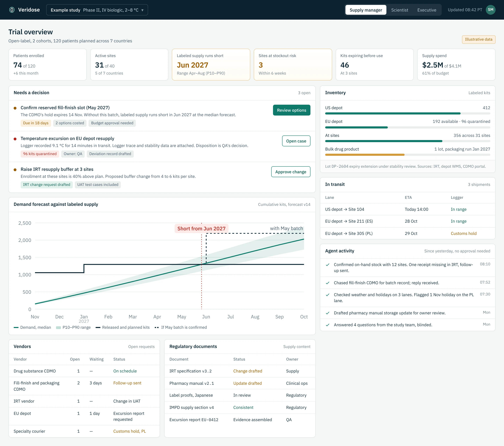The width and height of the screenshot is (504, 446).
Task: Open the SM user avatar menu
Action: [x=491, y=10]
